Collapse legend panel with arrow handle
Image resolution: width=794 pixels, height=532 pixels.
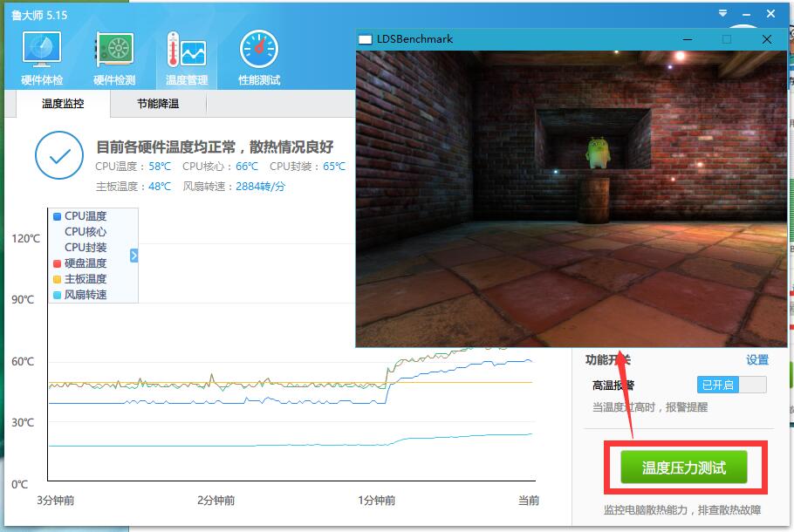pos(133,256)
